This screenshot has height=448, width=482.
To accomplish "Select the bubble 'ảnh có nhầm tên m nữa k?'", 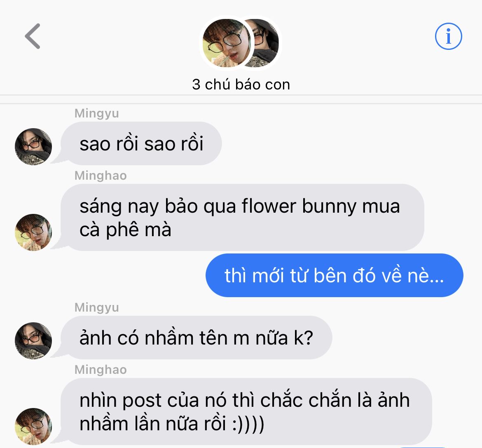I will [x=196, y=338].
